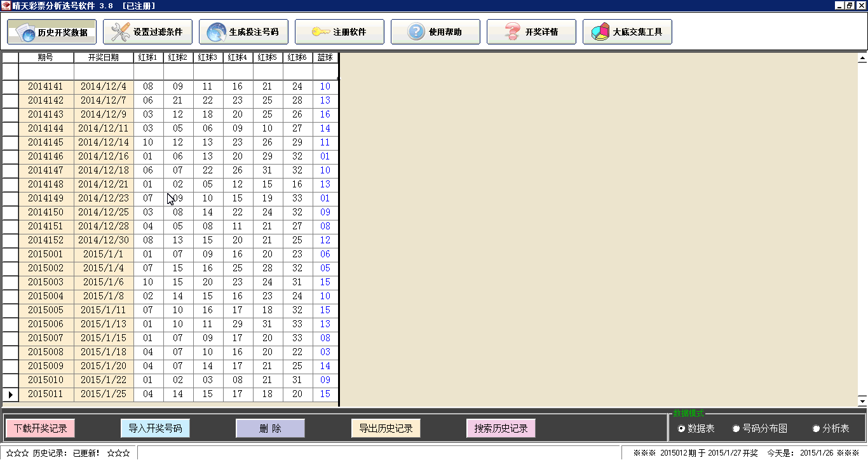Select the 号码分布图 radio button

point(736,429)
